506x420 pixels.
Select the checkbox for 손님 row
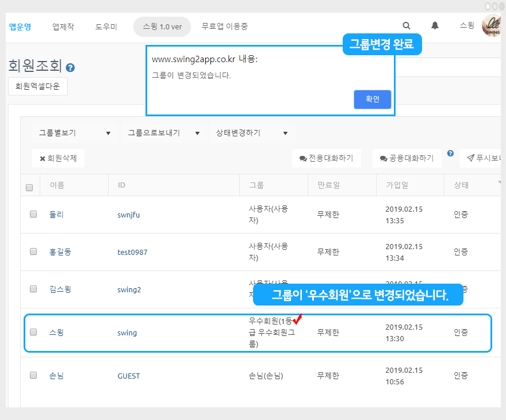[33, 375]
